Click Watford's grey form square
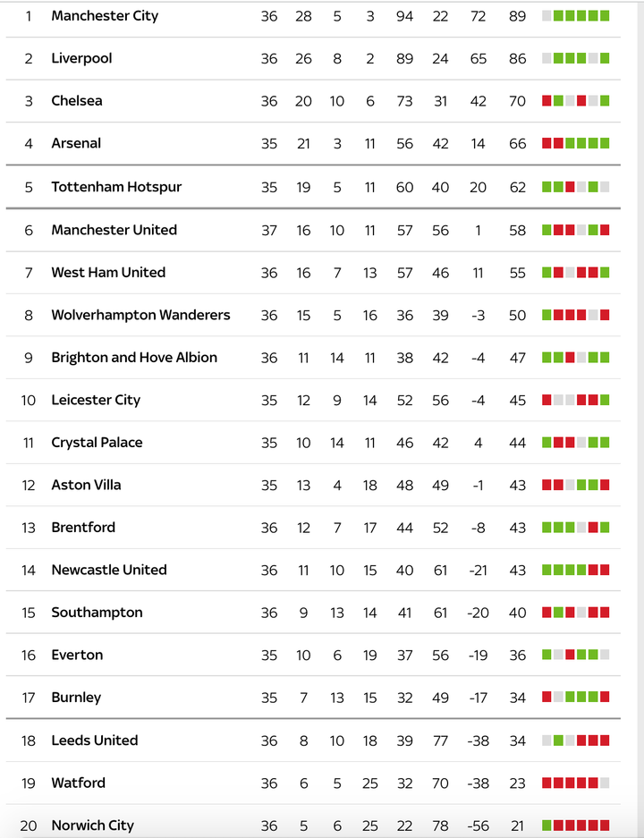The height and width of the screenshot is (838, 644). tap(605, 783)
